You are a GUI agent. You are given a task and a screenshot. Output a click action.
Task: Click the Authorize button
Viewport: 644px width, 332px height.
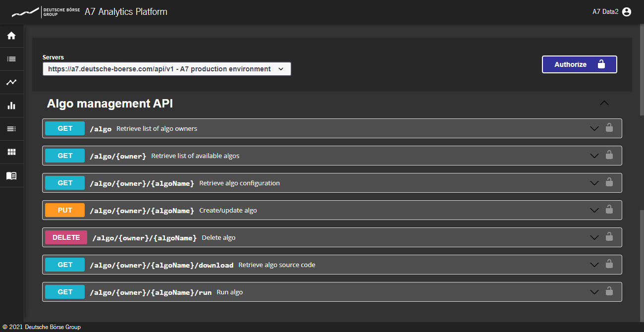tap(579, 64)
